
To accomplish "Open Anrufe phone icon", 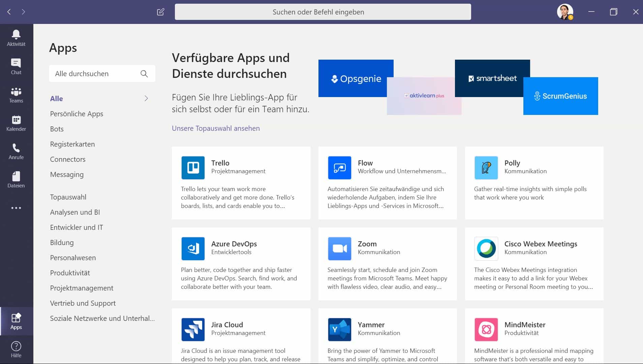I will (x=16, y=148).
